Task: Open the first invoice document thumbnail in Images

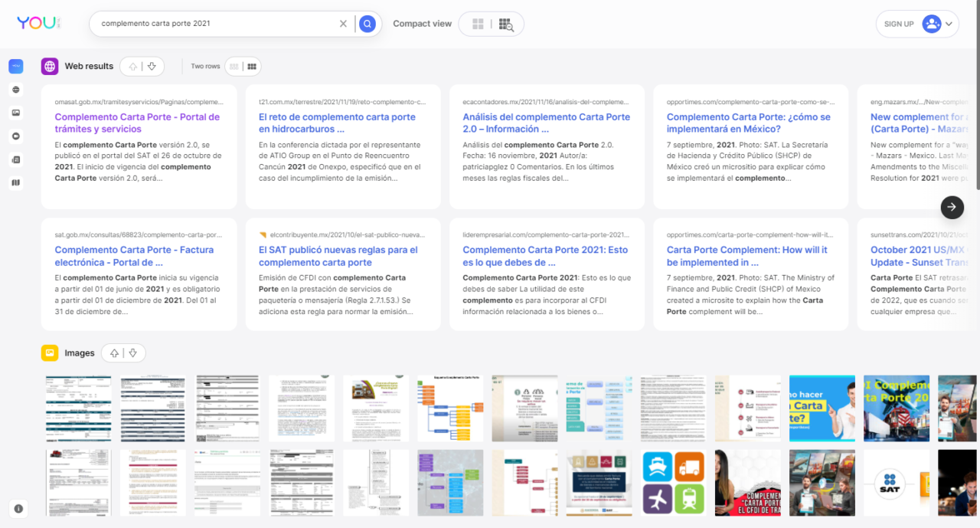Action: click(x=78, y=408)
